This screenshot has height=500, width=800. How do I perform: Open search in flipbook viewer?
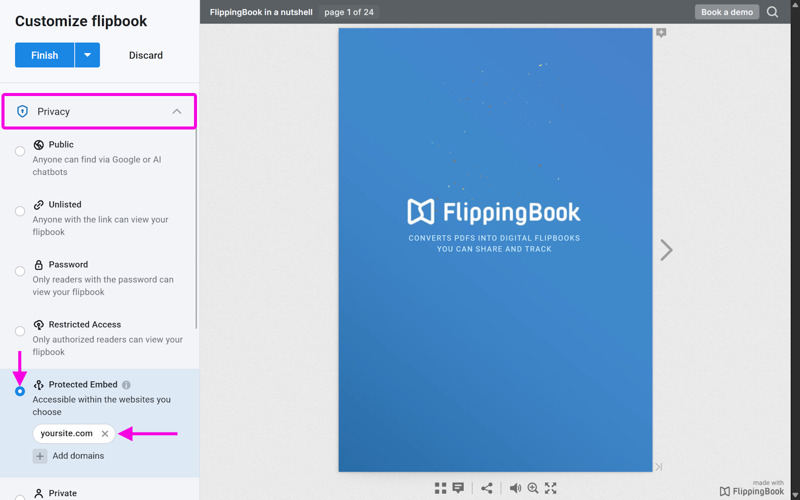click(x=772, y=12)
